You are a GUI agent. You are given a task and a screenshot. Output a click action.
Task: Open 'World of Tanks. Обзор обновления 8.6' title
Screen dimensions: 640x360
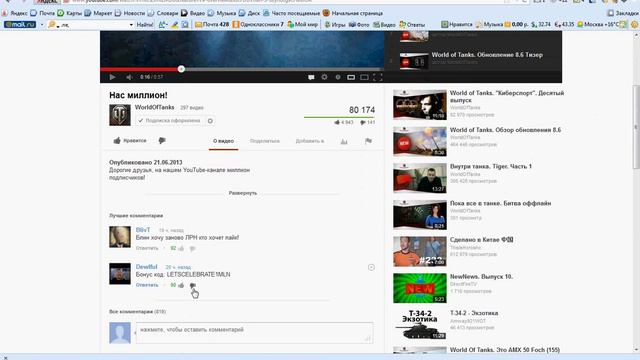coord(505,130)
